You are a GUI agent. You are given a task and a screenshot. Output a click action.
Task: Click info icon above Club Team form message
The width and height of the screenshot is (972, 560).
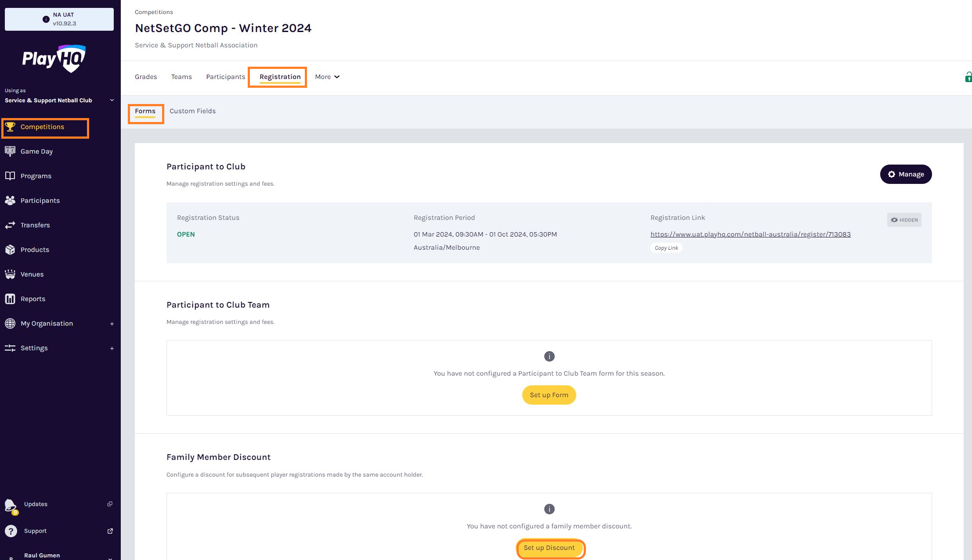point(549,356)
